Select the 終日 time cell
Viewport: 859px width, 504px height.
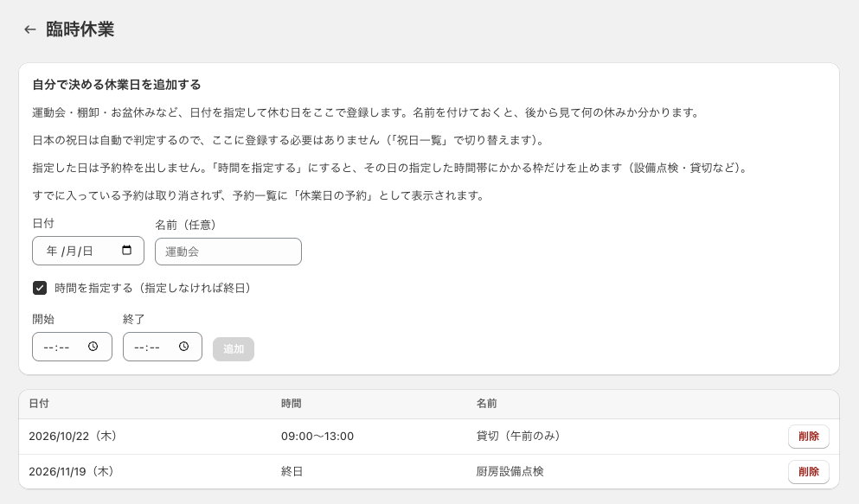[x=292, y=472]
